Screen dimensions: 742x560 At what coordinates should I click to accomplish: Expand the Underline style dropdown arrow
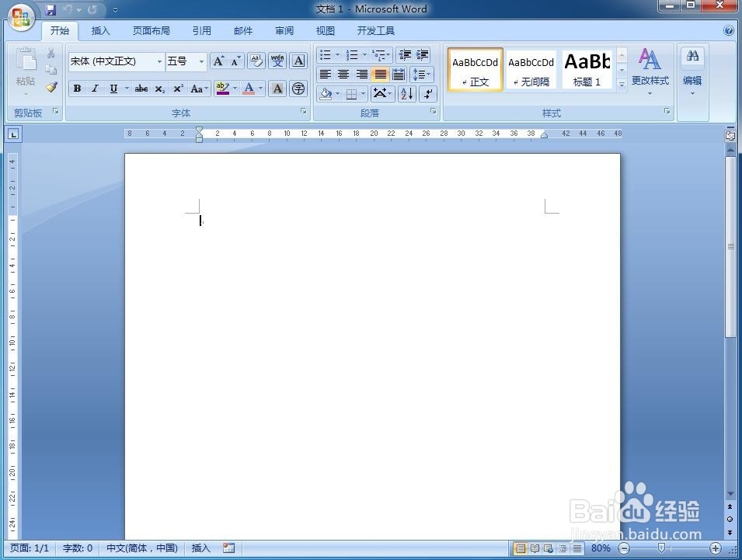pos(127,89)
